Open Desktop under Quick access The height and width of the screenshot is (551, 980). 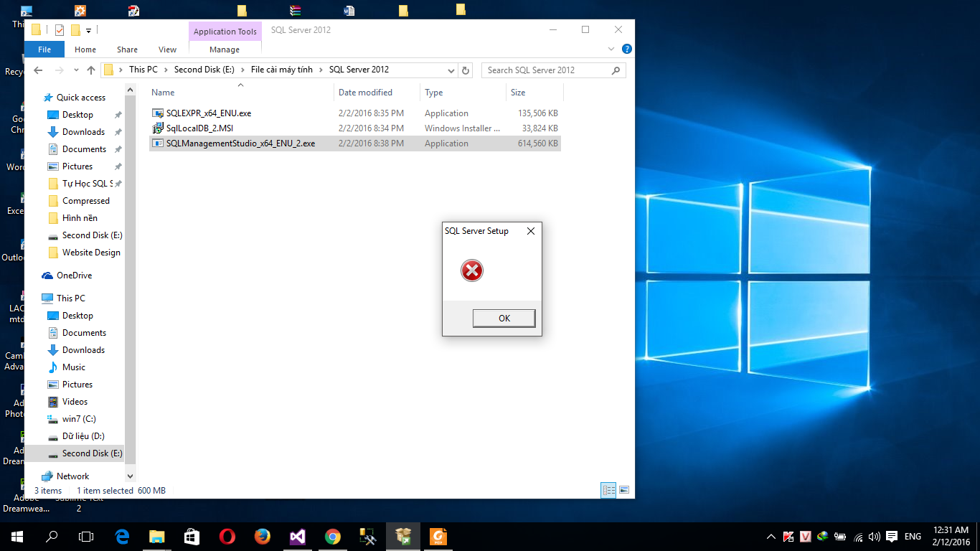pyautogui.click(x=77, y=115)
